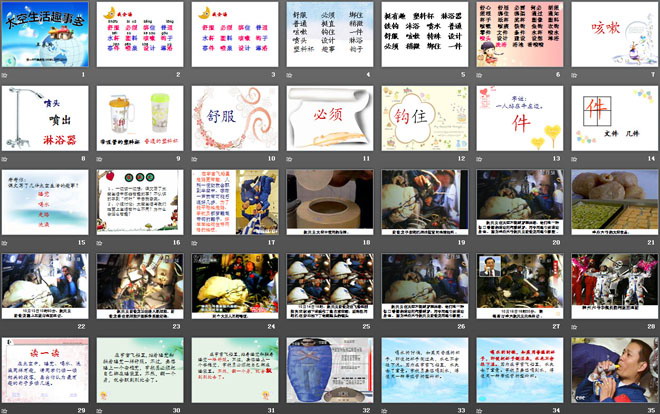Click animation star icon under slide 33

pyautogui.click(x=384, y=411)
